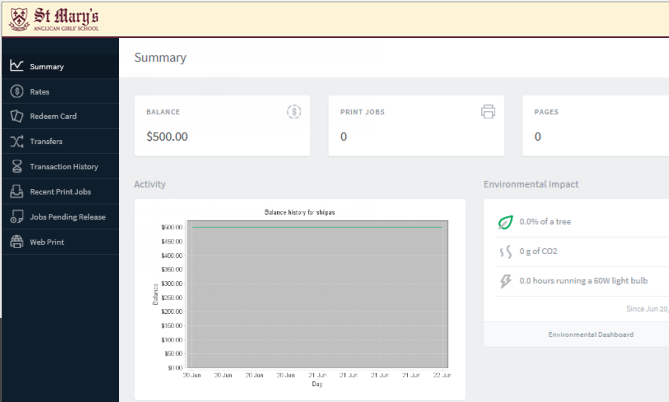Image resolution: width=669 pixels, height=402 pixels.
Task: Click the PAGES card label
Action: pos(546,112)
